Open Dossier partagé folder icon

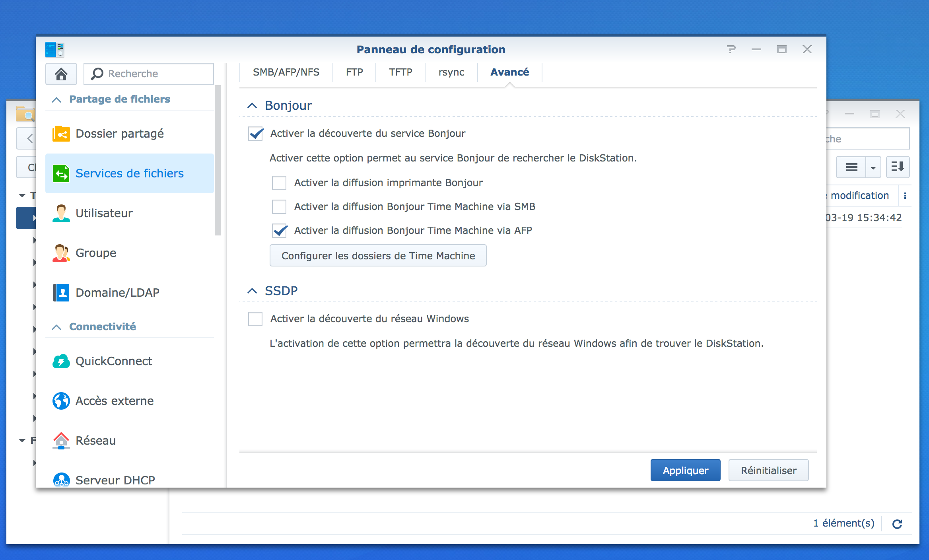click(61, 134)
